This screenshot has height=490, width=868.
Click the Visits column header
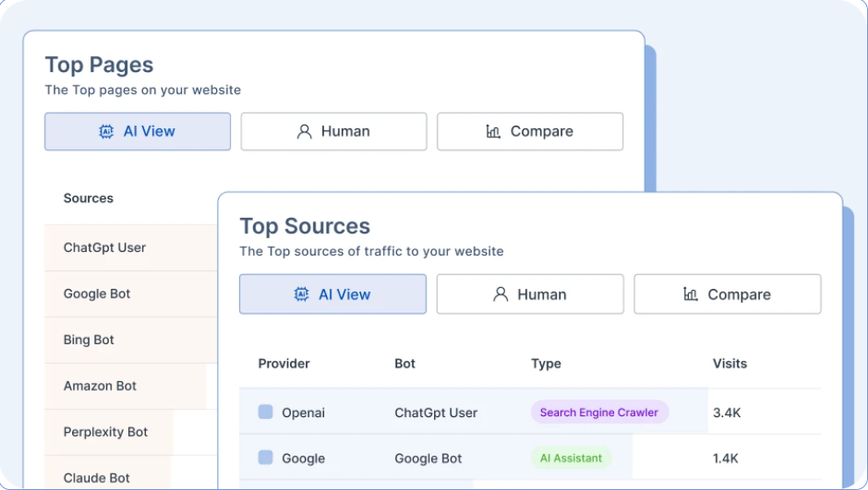pos(729,364)
